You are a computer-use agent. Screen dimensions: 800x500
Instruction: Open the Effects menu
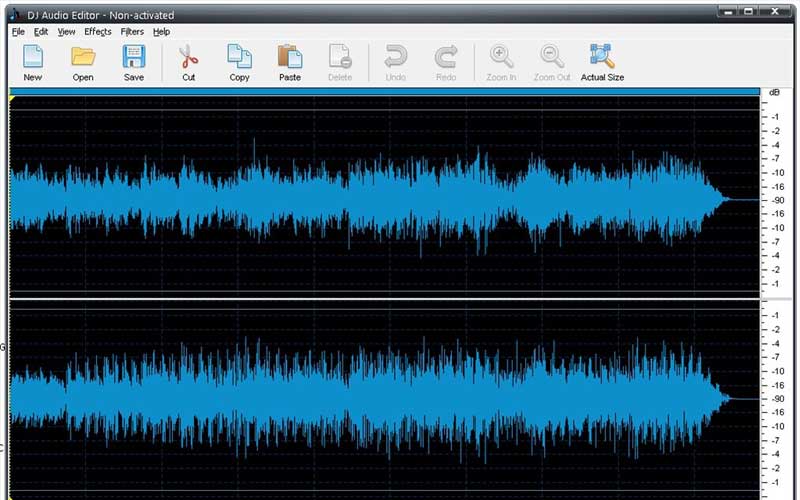click(98, 32)
